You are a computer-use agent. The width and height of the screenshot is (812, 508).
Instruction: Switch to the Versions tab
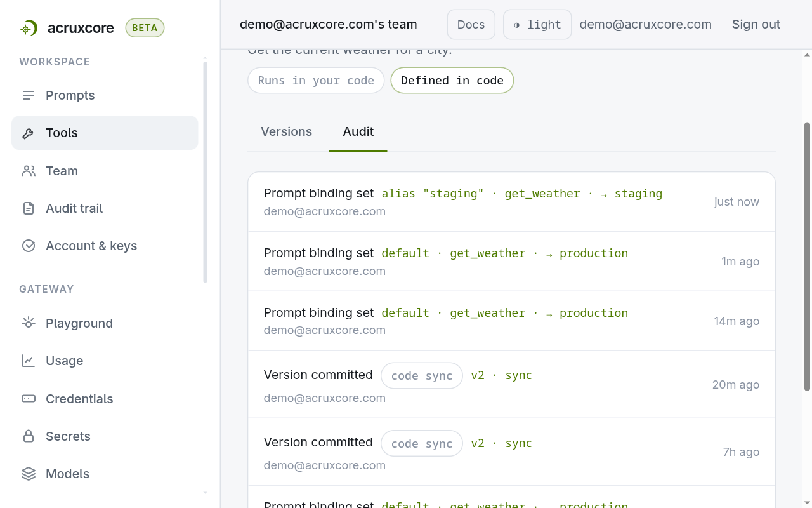pos(287,131)
